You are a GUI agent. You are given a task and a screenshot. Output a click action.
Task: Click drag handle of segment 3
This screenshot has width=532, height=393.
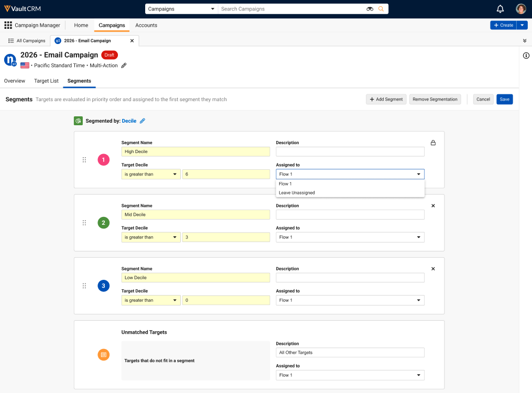click(x=84, y=286)
